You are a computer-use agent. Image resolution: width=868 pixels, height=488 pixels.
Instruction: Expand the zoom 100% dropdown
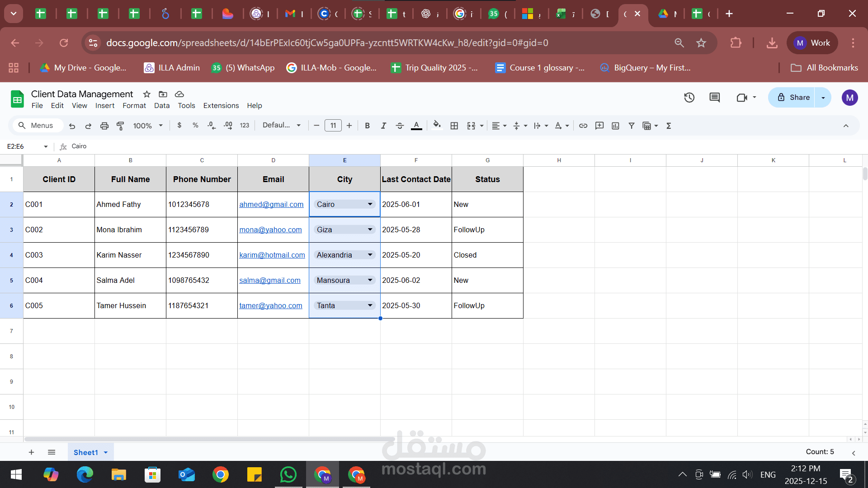pyautogui.click(x=147, y=126)
